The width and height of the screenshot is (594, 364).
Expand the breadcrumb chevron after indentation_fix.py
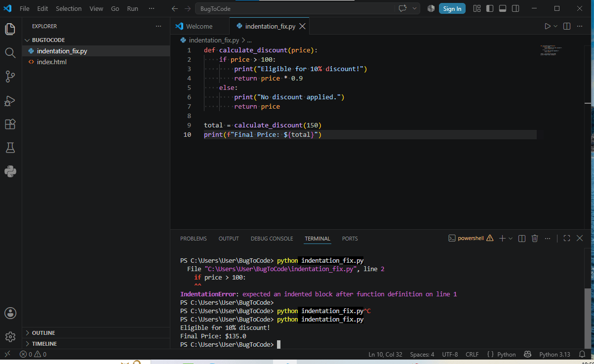[243, 40]
